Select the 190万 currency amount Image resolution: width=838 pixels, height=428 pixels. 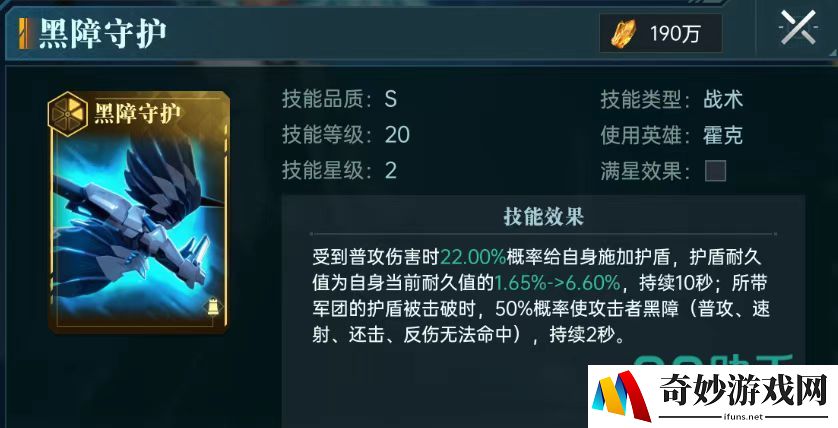coord(675,34)
